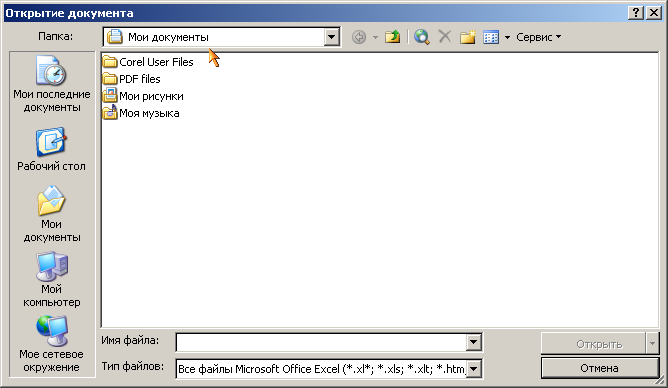Open Мое сетевое окружение in sidebar
Image resolution: width=668 pixels, height=388 pixels.
[x=52, y=344]
